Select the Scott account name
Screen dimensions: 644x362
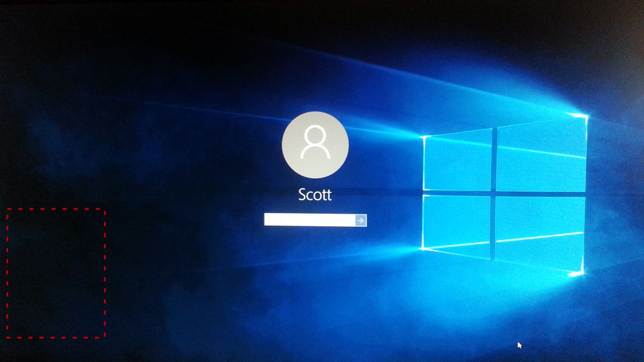click(315, 195)
